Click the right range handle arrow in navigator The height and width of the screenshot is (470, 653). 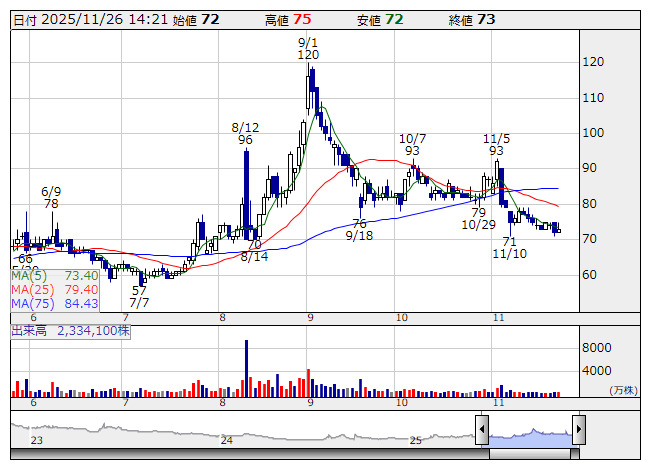[578, 431]
